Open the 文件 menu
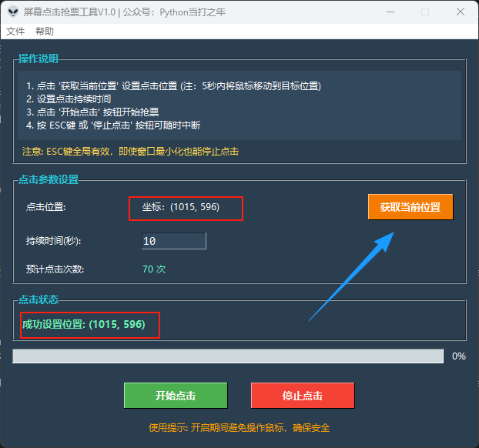Screen dimensions: 479x448 15,31
